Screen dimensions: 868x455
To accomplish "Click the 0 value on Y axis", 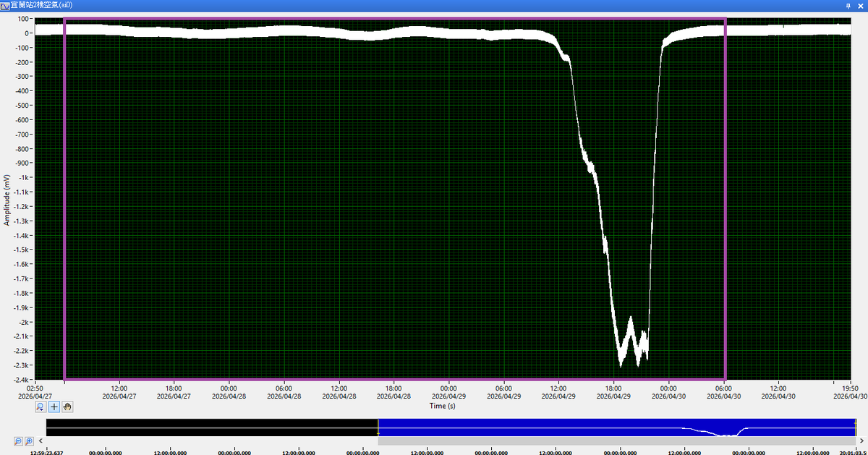I will point(27,33).
